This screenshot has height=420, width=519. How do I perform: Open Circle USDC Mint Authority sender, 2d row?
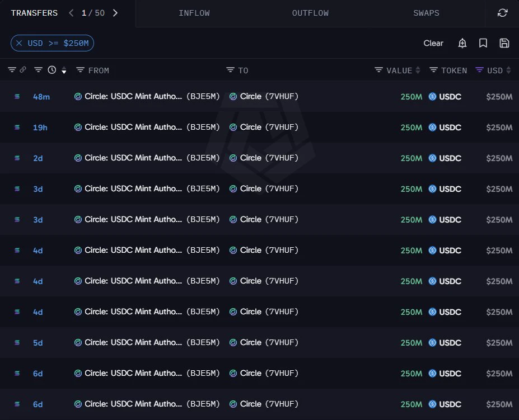[x=147, y=158]
